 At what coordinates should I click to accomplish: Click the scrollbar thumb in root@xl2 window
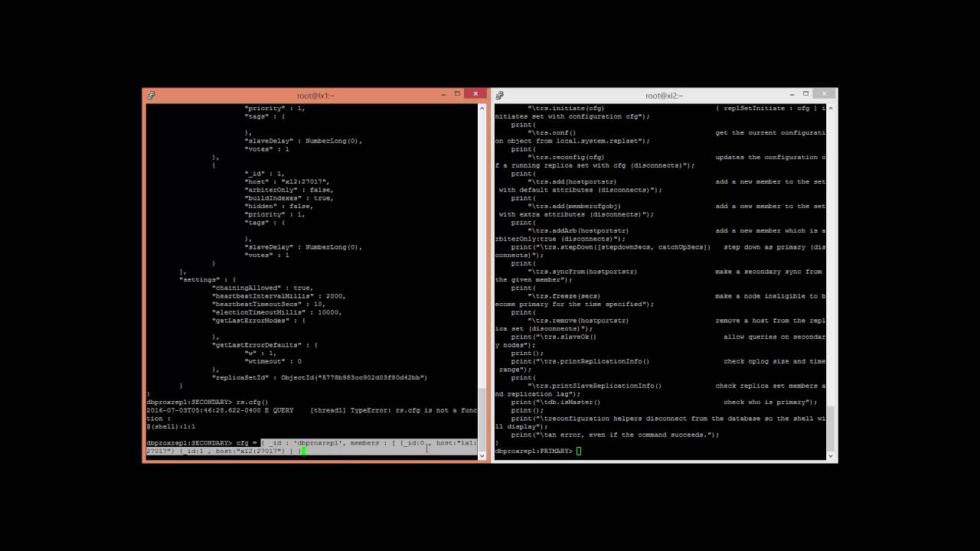[830, 428]
